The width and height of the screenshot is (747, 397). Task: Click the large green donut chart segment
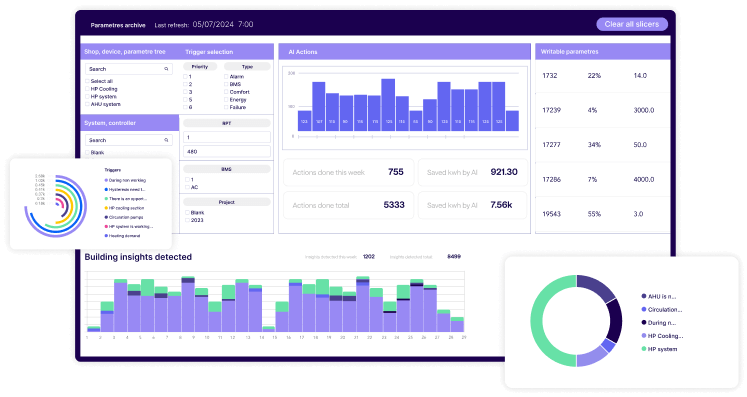(x=537, y=321)
